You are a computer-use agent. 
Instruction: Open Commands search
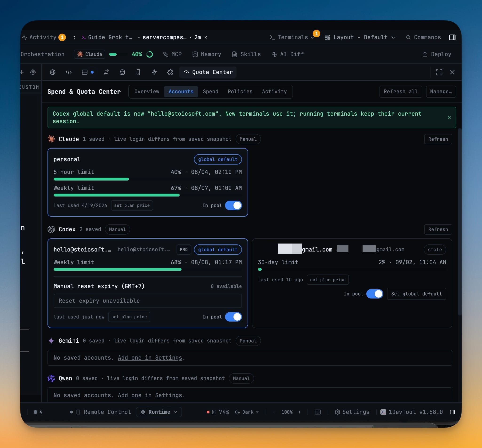(423, 37)
